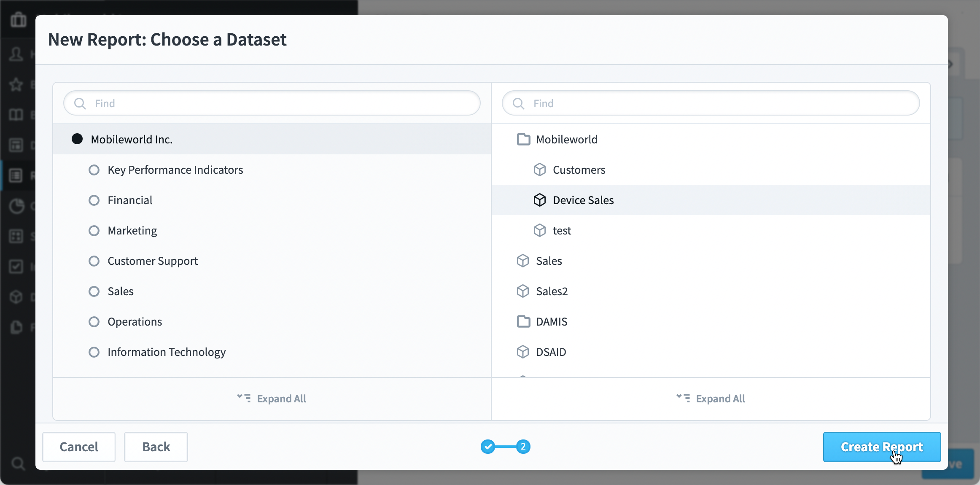Click the 'Information Technology' label
The width and height of the screenshot is (980, 485).
coord(167,352)
